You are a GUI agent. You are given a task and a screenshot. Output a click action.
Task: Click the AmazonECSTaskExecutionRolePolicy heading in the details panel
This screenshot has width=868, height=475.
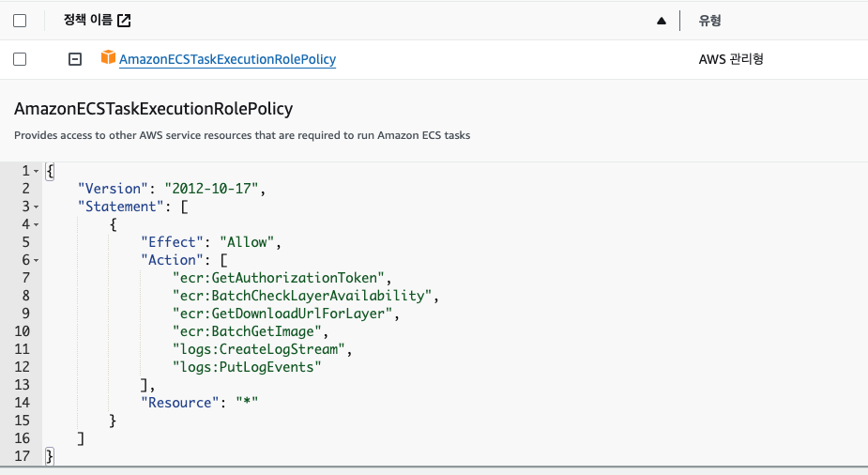pyautogui.click(x=153, y=109)
